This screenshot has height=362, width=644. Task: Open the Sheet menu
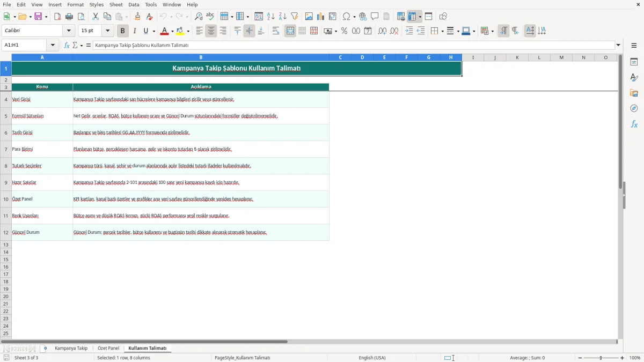click(116, 4)
